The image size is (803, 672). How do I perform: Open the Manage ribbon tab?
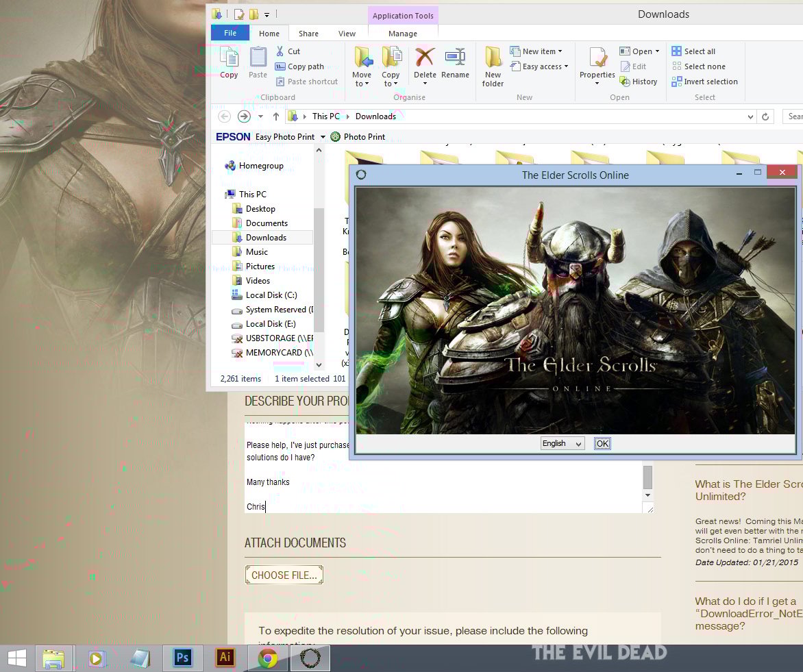click(x=402, y=34)
